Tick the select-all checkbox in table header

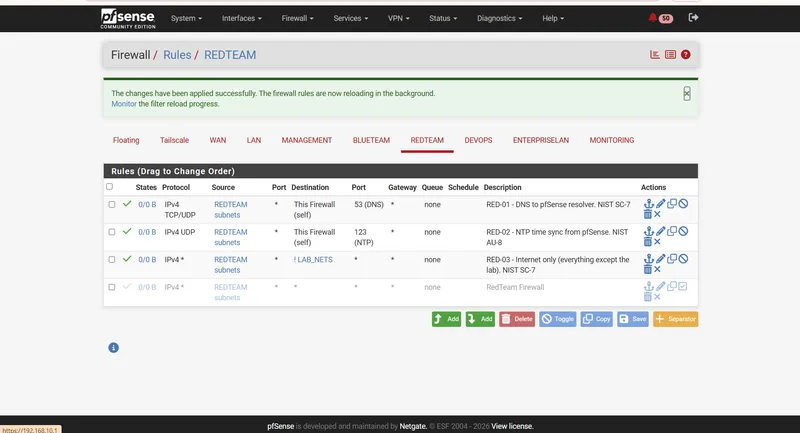point(109,187)
